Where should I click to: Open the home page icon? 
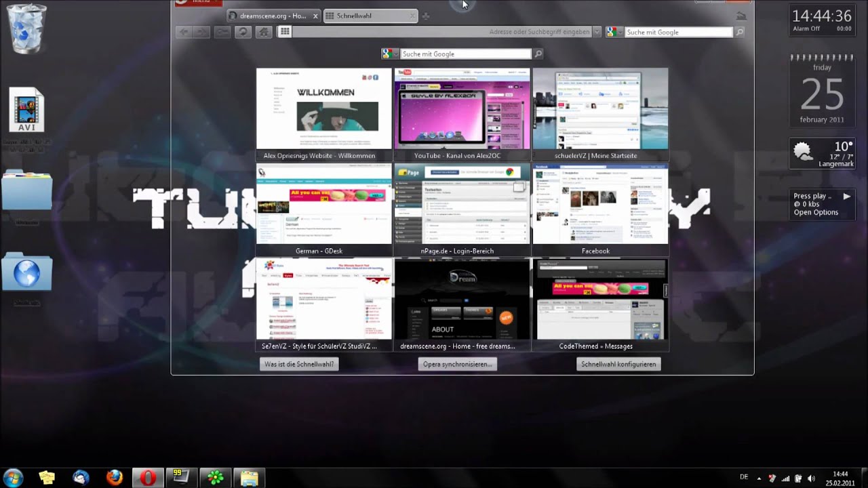pos(264,32)
